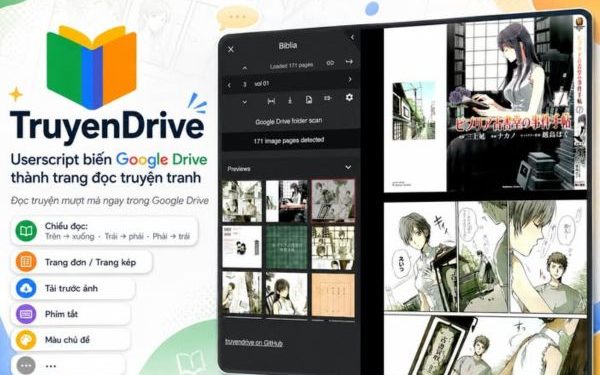Close the Biblia reader panel with X
Viewport: 600px width, 375px height.
(231, 49)
